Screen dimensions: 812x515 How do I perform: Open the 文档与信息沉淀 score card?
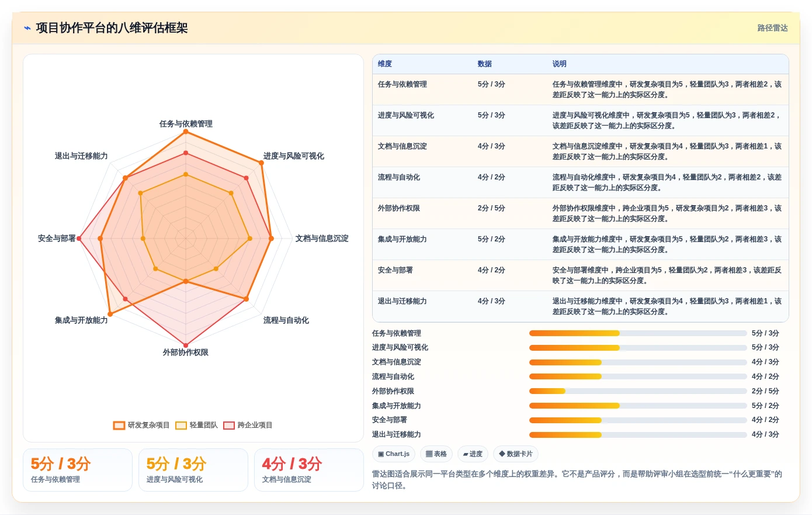coord(309,470)
